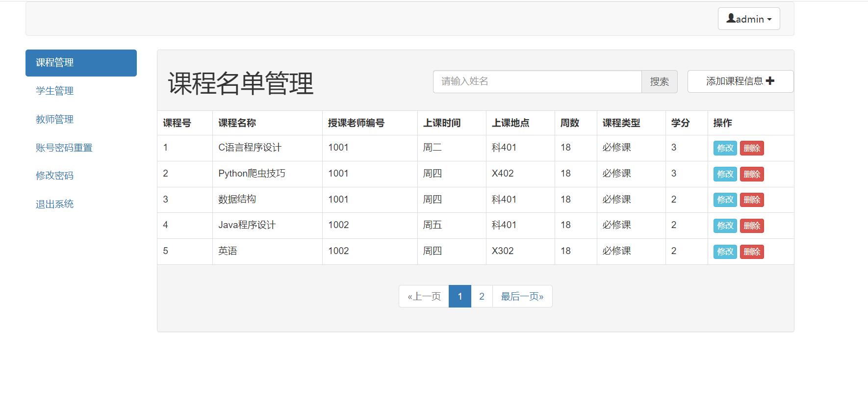Click 退出系统 to log out
Screen dimensions: 868x411
(x=54, y=204)
